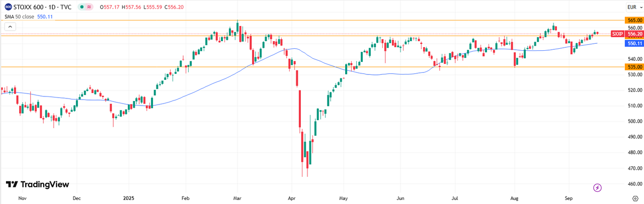
Task: Click the purple lightning bolt icon
Action: tap(598, 187)
